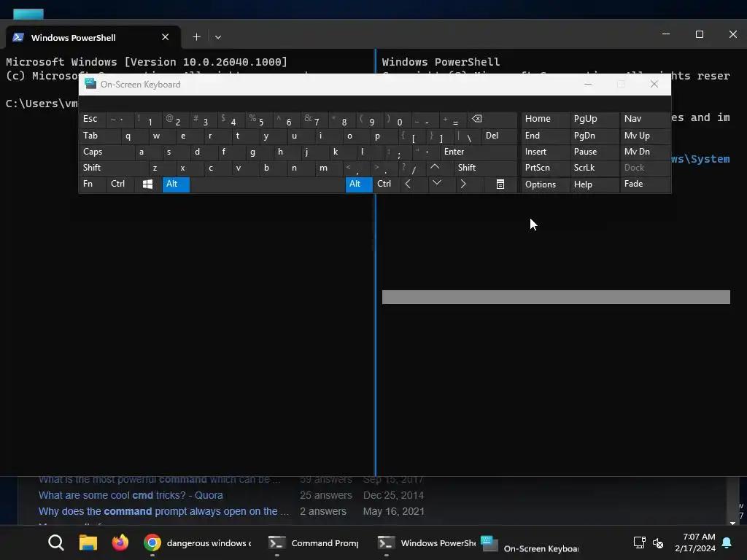747x560 pixels.
Task: Toggle the right Ctrl key
Action: point(387,184)
